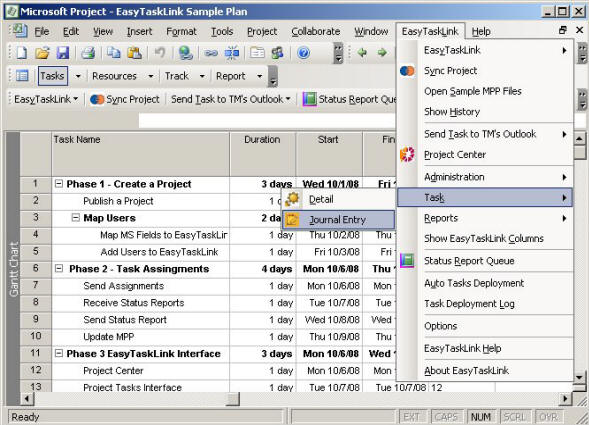Image resolution: width=589 pixels, height=425 pixels.
Task: Select the 'Send Status Report' task cell
Action: tap(140, 320)
